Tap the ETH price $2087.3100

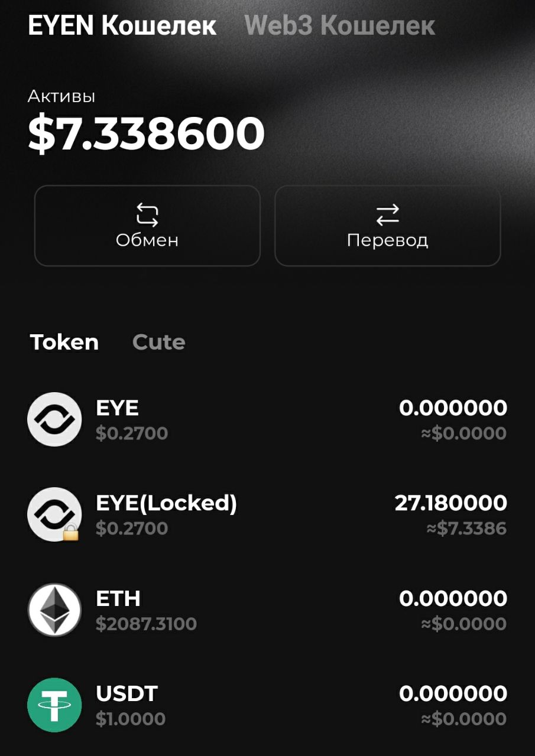146,624
